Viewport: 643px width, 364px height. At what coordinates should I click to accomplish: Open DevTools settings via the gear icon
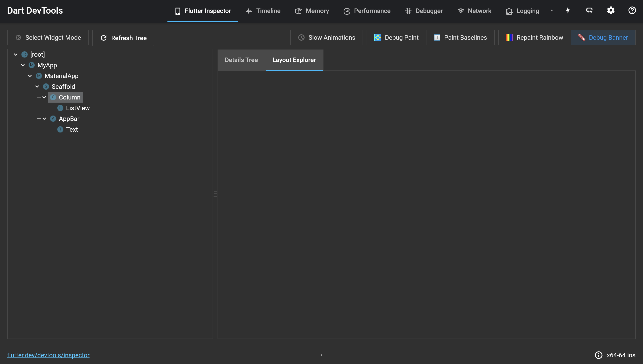coord(610,10)
